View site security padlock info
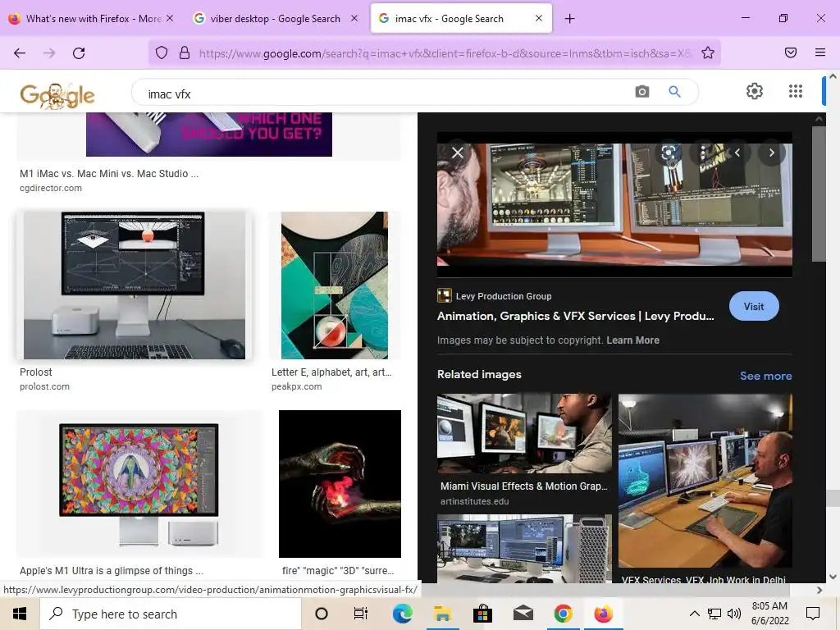The height and width of the screenshot is (630, 840). pyautogui.click(x=185, y=53)
